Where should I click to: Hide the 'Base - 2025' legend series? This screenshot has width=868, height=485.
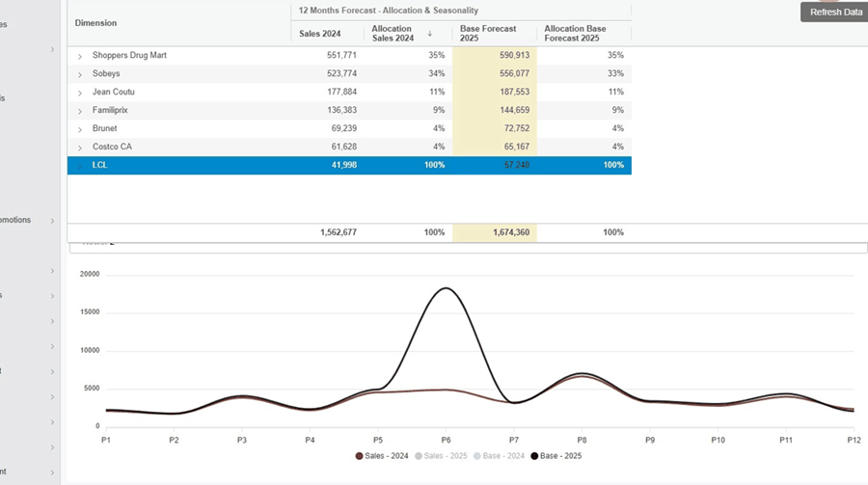[556, 456]
